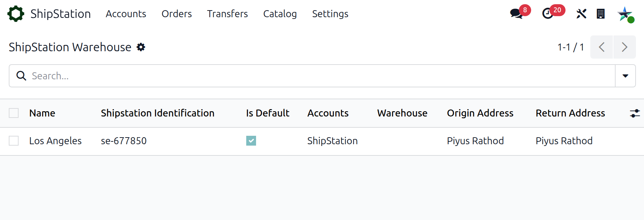Sort by the Accounts column header
The height and width of the screenshot is (220, 644).
328,113
